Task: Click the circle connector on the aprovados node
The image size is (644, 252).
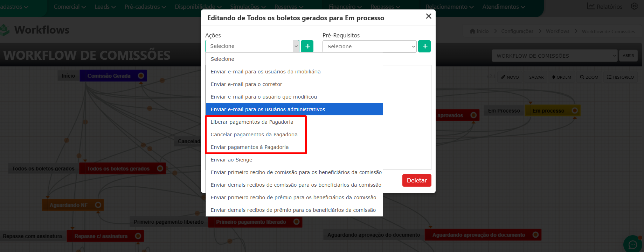Action: pos(473,115)
